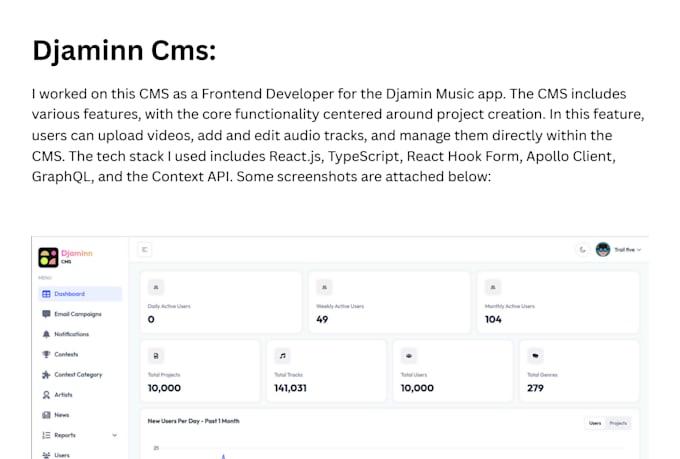Click the Users icon in sidebar
Viewport: 680px width, 459px height.
tap(46, 455)
